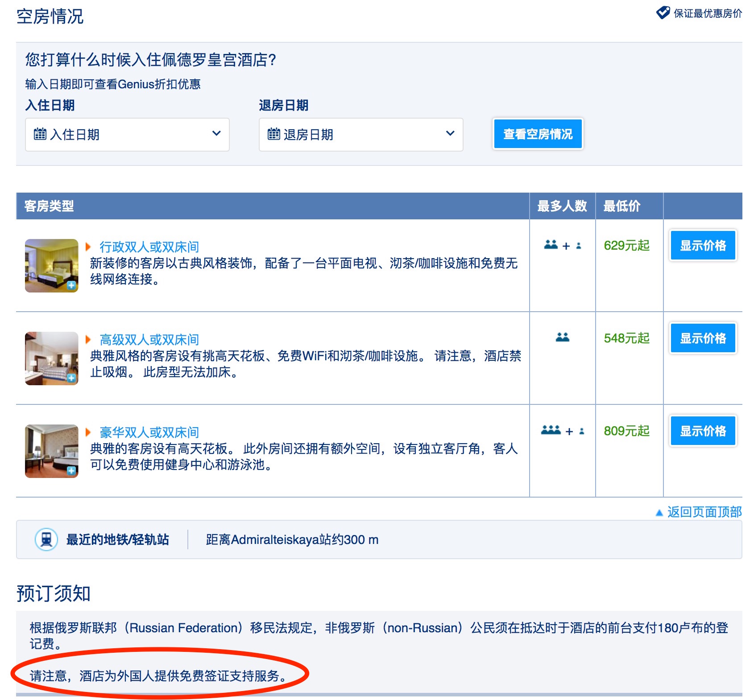Screen dimensions: 754x700
Task: Open the 豪华双人或双床间 room link
Action: 149,432
